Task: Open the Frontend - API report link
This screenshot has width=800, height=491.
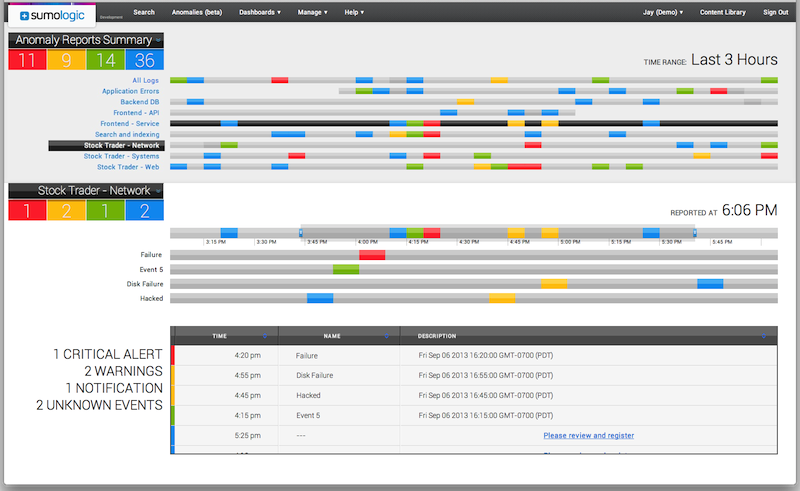Action: point(136,112)
